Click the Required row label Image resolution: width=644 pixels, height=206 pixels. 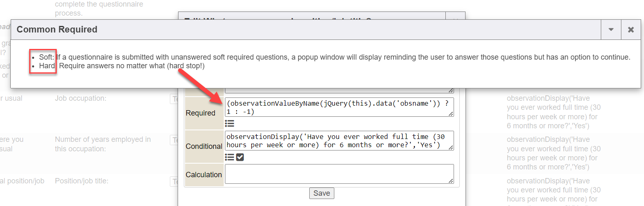point(200,113)
